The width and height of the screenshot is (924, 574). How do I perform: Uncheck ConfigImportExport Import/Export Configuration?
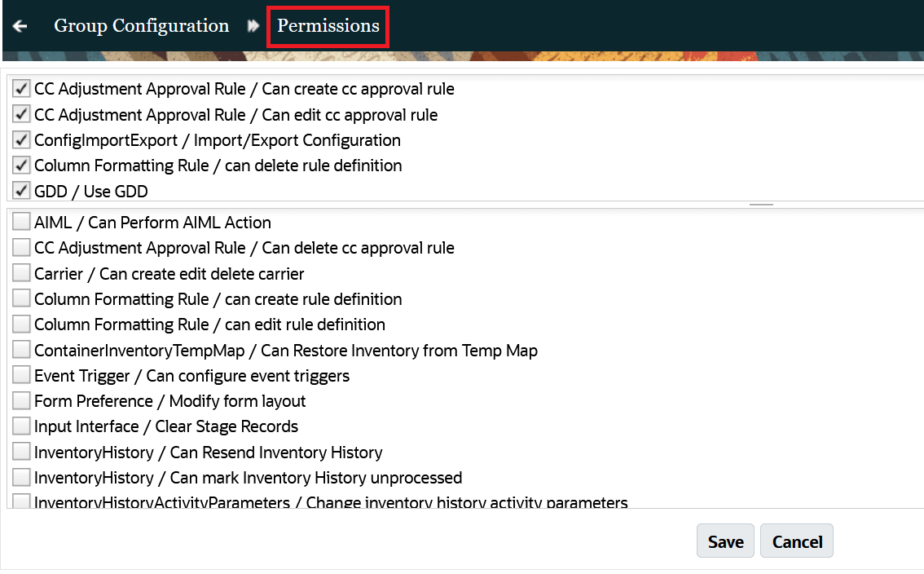coord(21,139)
